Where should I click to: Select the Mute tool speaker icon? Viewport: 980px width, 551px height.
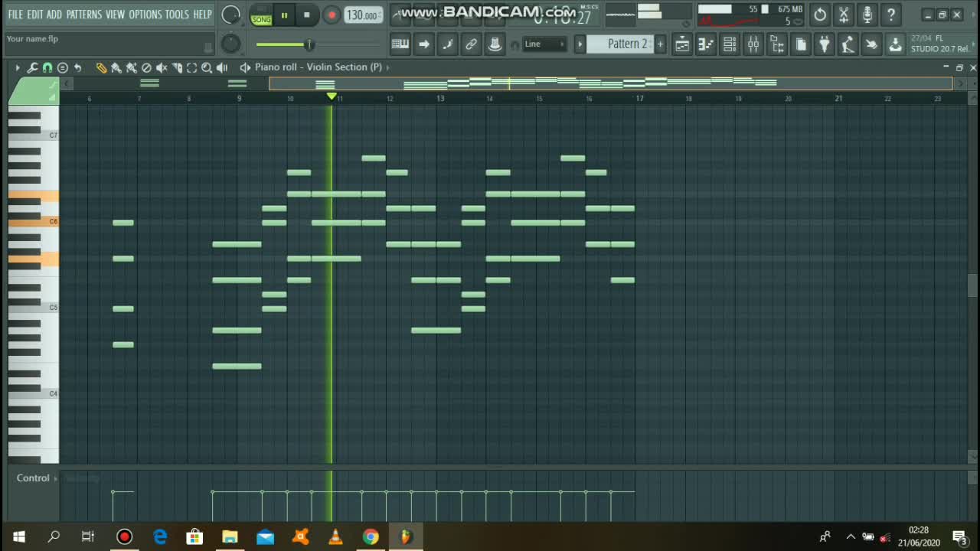(162, 67)
